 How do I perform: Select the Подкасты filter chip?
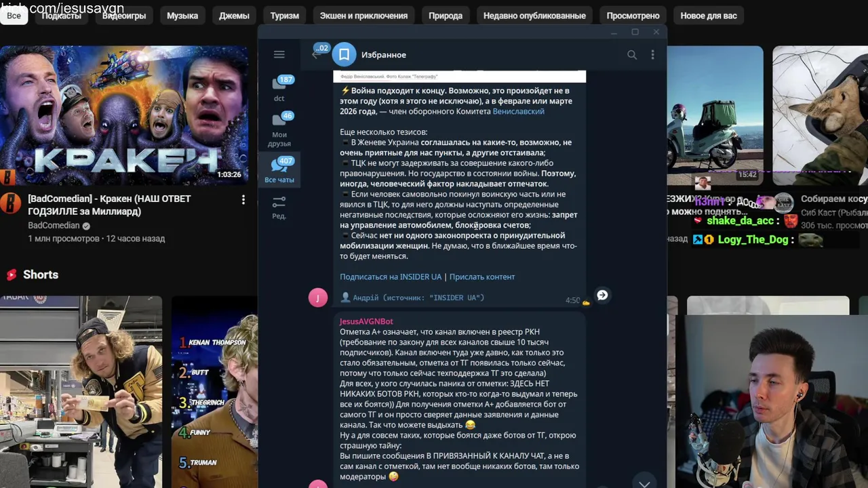[61, 16]
